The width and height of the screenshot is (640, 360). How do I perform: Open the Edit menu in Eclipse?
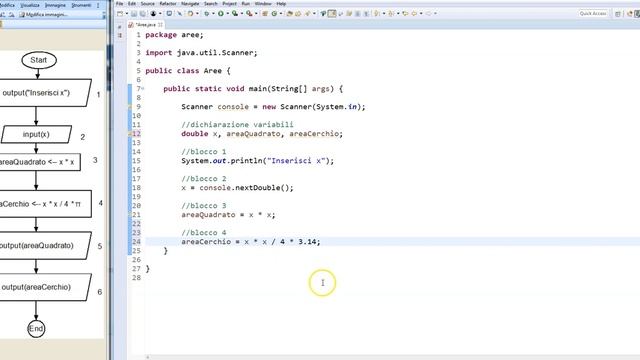pyautogui.click(x=132, y=4)
